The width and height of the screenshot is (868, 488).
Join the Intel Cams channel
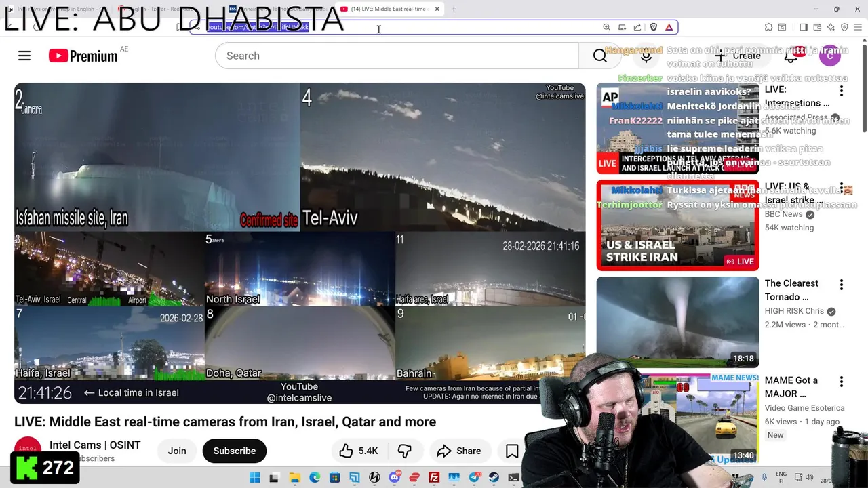[x=177, y=451]
